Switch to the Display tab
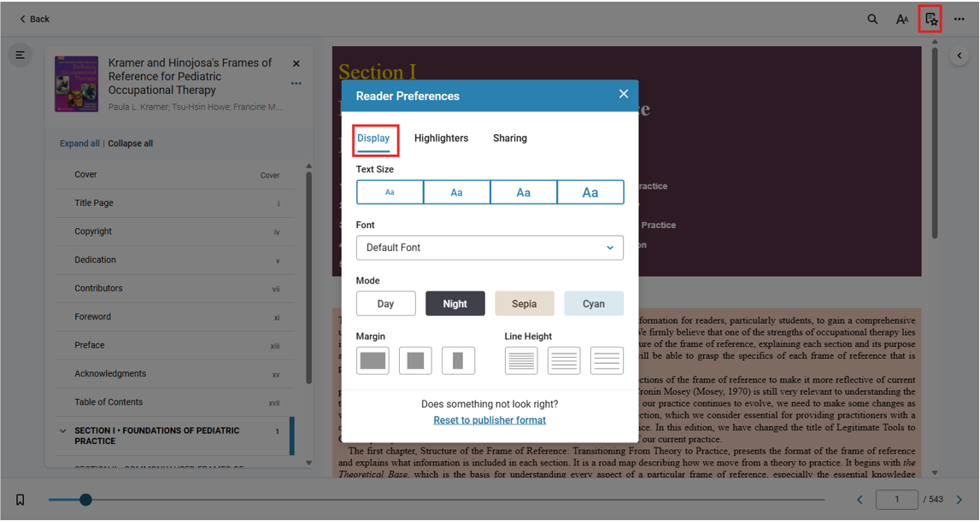Image resolution: width=980 pixels, height=521 pixels. [373, 138]
